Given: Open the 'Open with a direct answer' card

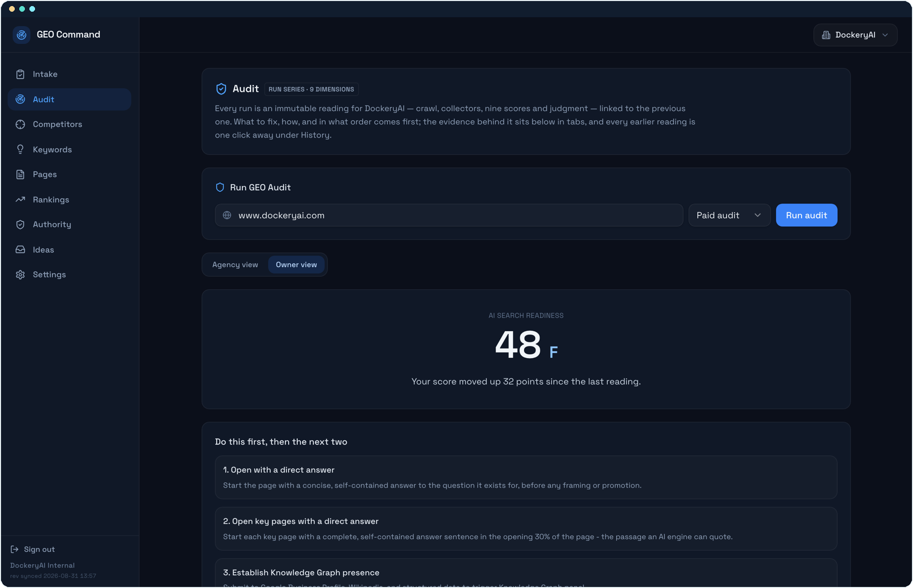Looking at the screenshot, I should click(x=526, y=477).
